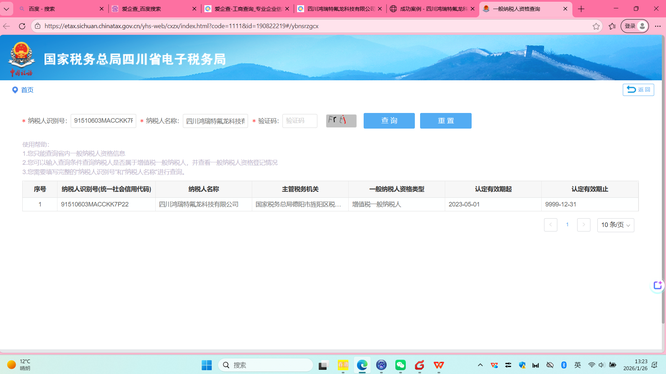Viewport: 666px width, 374px height.
Task: Switch to the 成功案例 tab
Action: (x=431, y=8)
